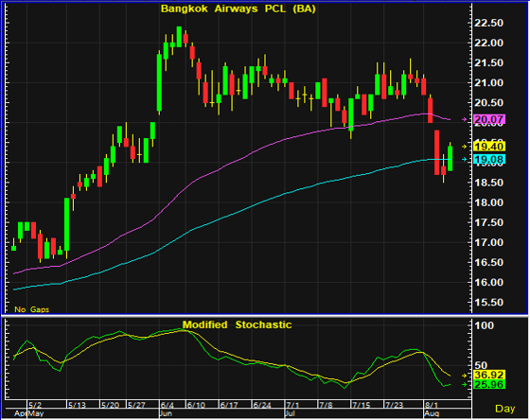Screen dimensions: 530x420
Task: Click the Jun month label
Action: click(167, 413)
